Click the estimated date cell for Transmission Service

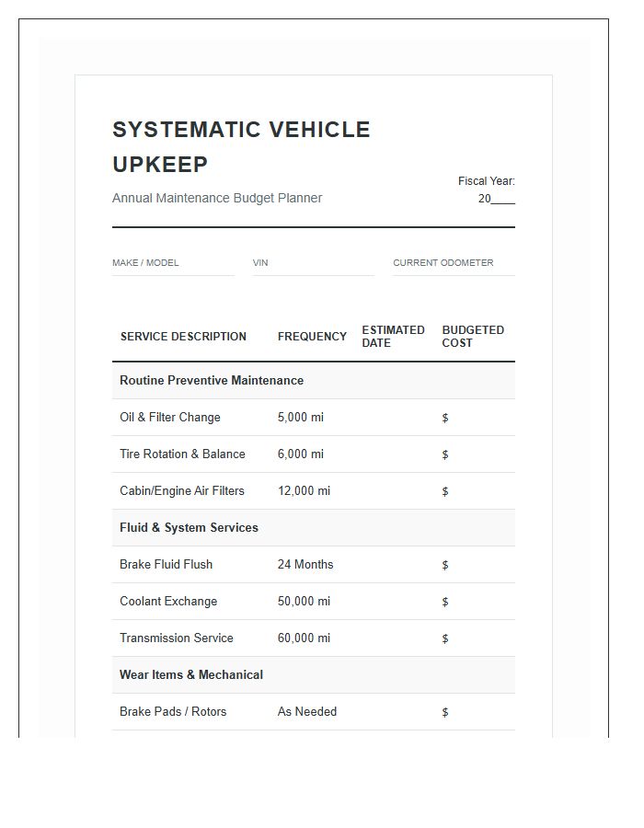(395, 638)
